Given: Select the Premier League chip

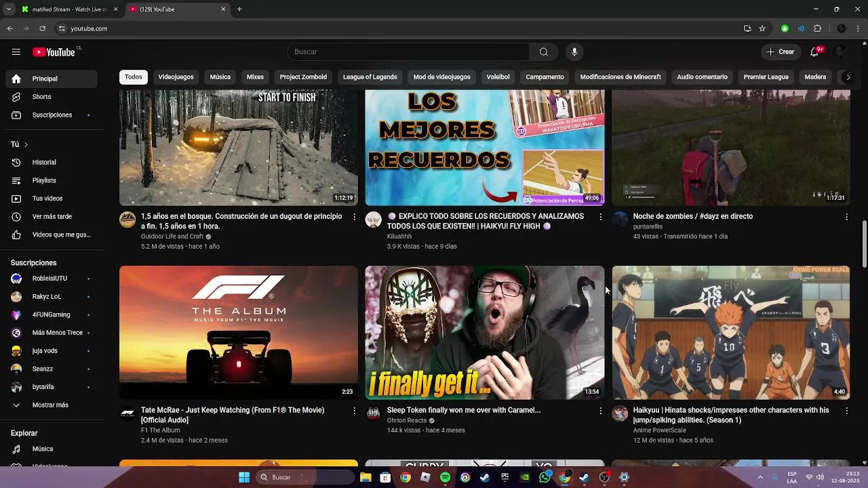Looking at the screenshot, I should [766, 77].
